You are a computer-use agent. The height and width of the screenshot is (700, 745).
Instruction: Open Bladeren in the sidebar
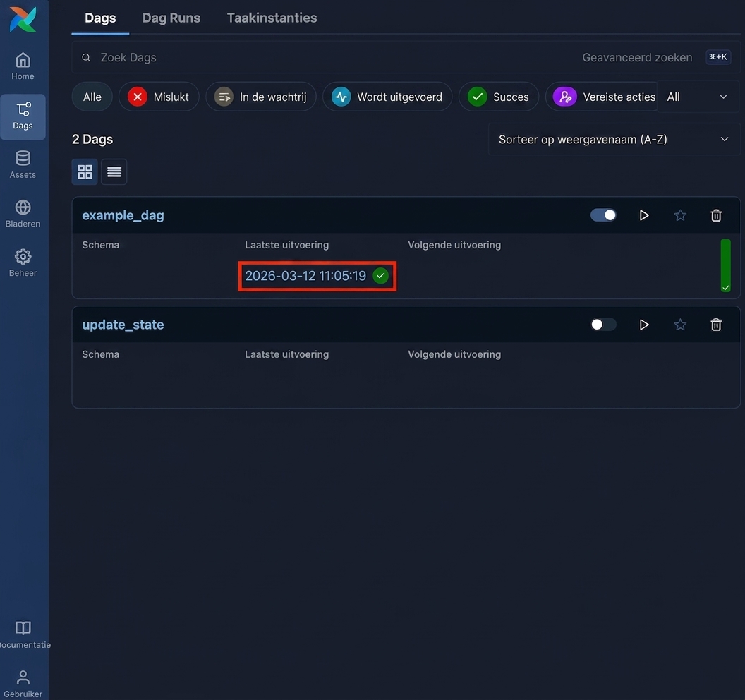click(23, 213)
